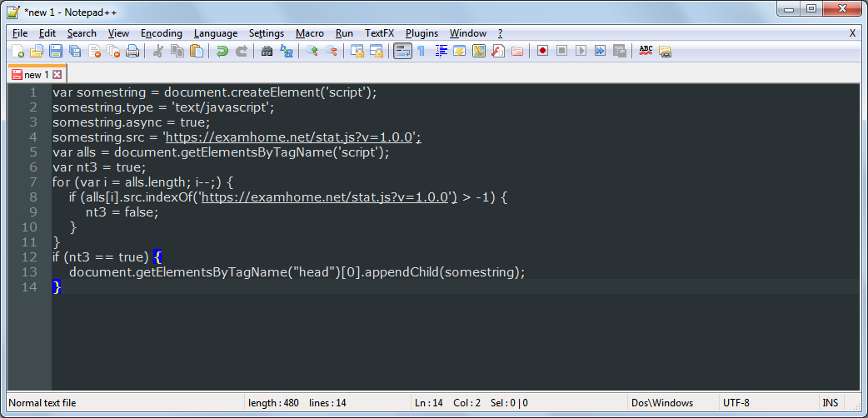868x418 pixels.
Task: Open the Run menu
Action: pos(344,33)
